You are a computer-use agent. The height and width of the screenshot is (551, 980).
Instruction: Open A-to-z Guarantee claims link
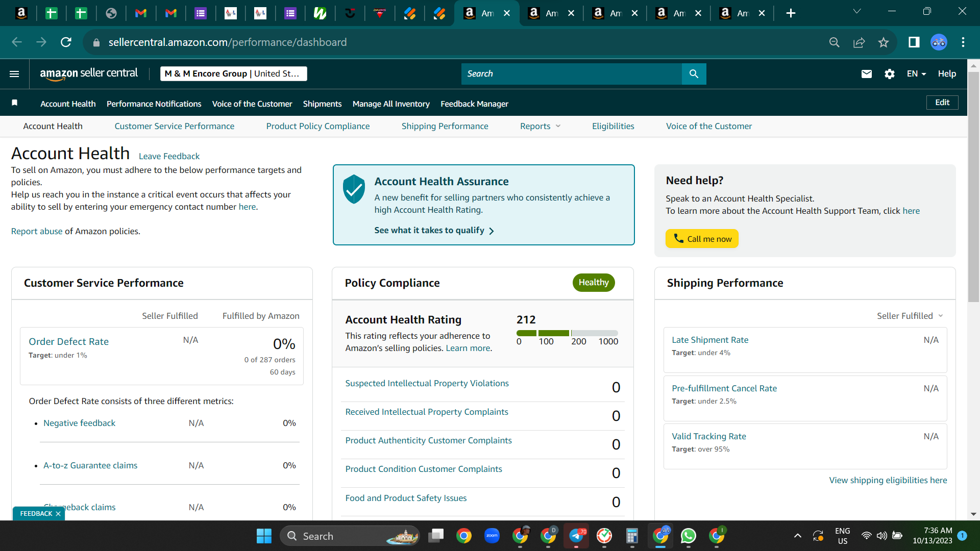pyautogui.click(x=90, y=465)
